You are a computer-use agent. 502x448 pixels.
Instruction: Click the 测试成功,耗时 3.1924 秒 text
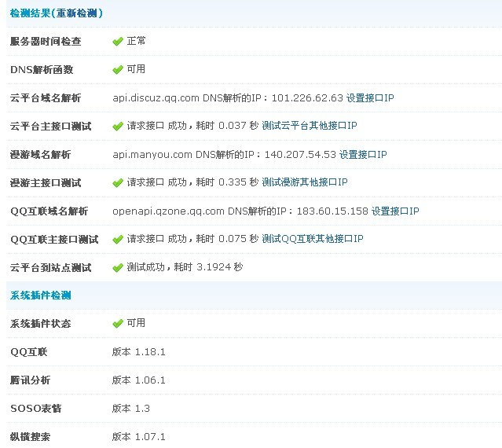[x=185, y=266]
